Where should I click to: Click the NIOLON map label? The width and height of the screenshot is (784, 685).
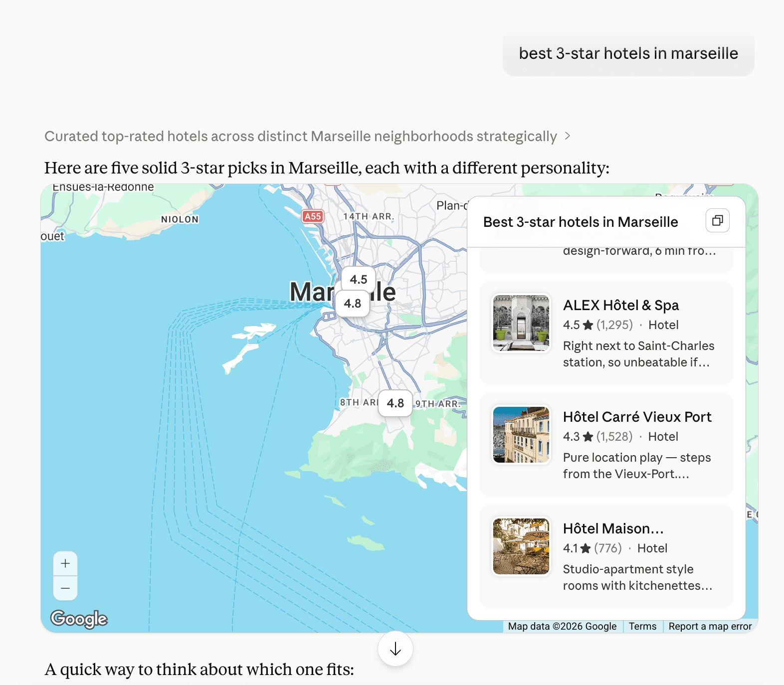[180, 219]
